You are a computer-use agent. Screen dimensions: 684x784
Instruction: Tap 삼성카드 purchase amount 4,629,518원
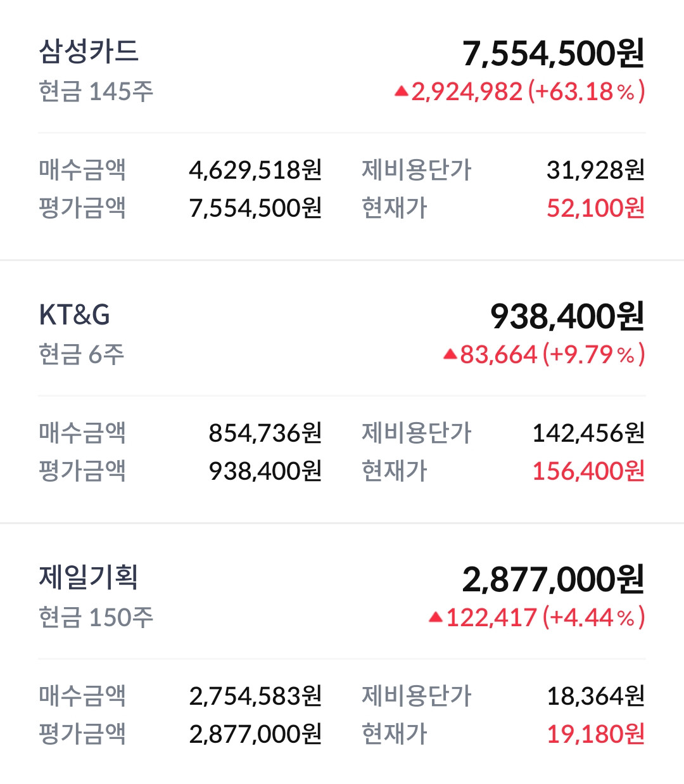click(256, 170)
